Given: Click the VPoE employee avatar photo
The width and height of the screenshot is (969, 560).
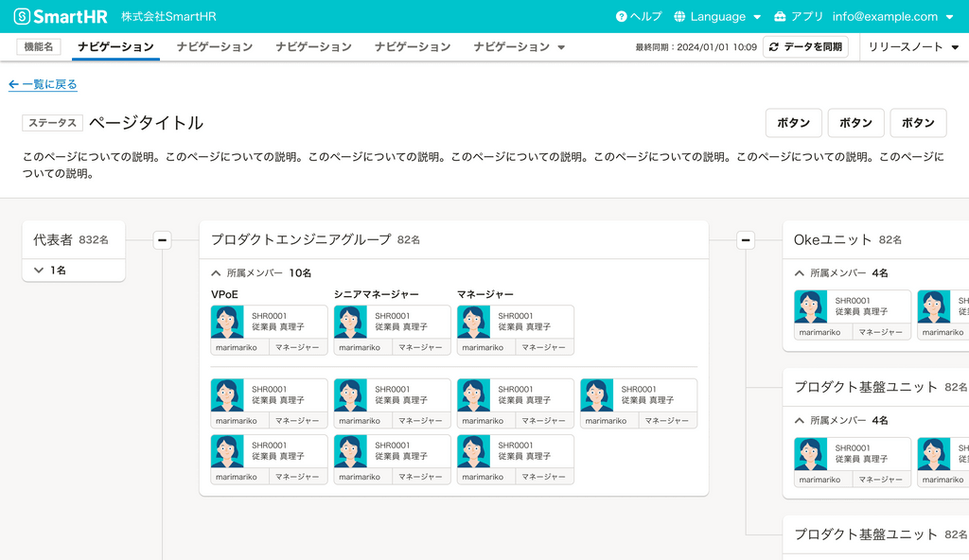Looking at the screenshot, I should click(226, 323).
